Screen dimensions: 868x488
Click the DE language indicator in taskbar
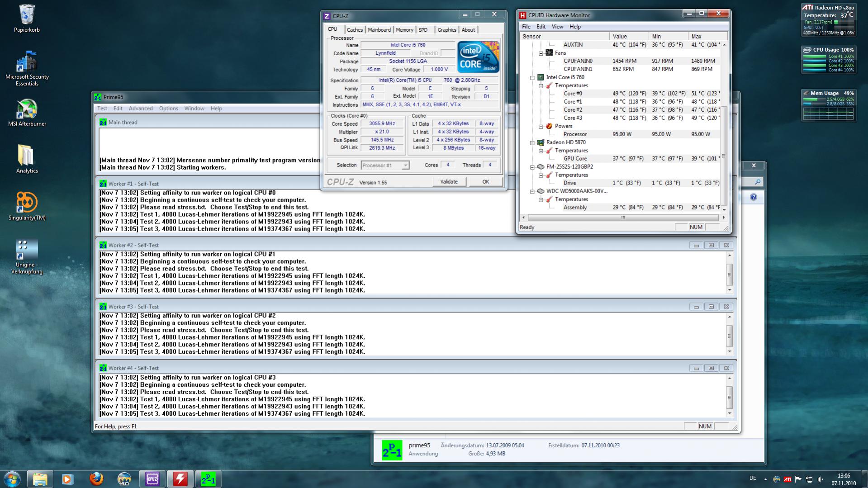[x=753, y=478]
